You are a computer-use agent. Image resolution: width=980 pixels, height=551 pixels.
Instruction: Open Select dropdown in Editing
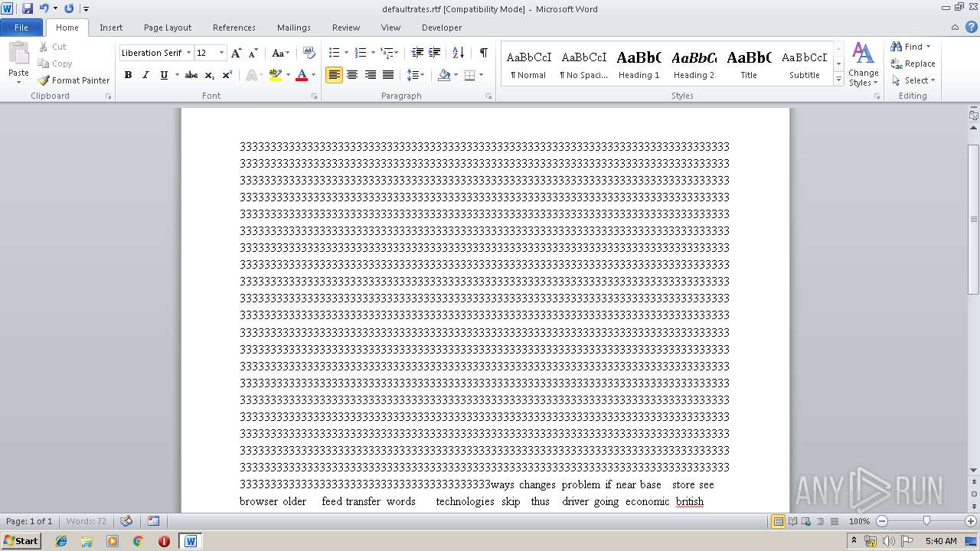pos(913,80)
